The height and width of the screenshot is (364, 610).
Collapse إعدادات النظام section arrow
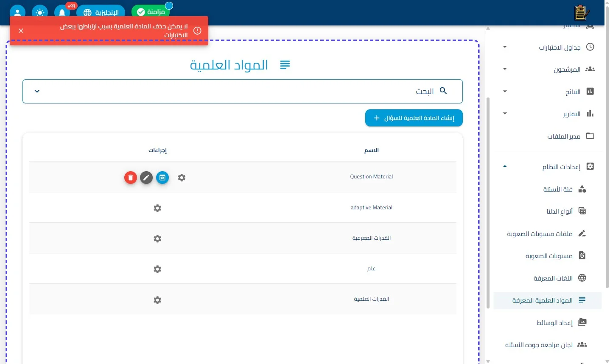coord(505,167)
